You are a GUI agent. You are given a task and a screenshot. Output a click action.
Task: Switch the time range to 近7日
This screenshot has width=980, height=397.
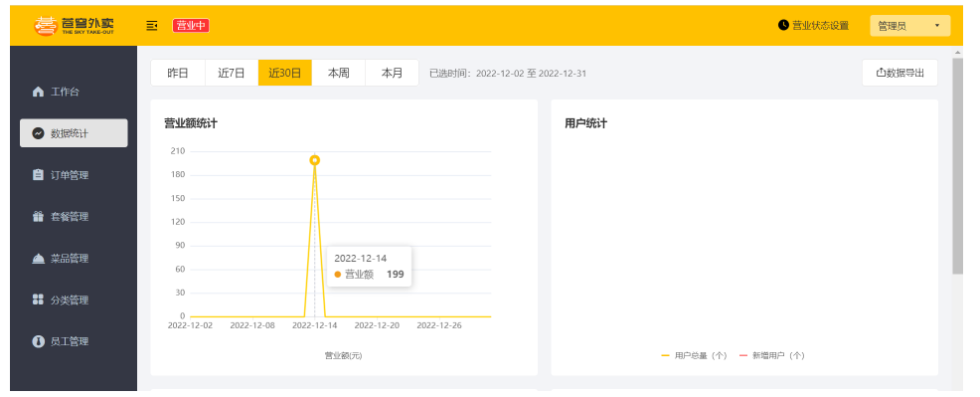[232, 74]
